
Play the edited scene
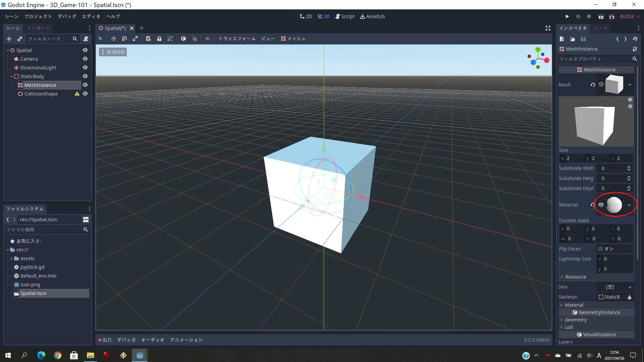point(601,16)
